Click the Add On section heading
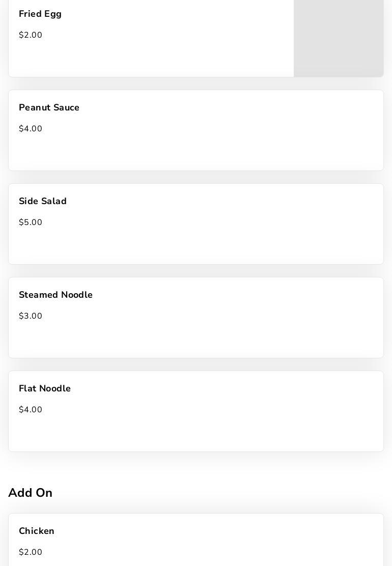Screen dimensions: 392x566 (31, 493)
